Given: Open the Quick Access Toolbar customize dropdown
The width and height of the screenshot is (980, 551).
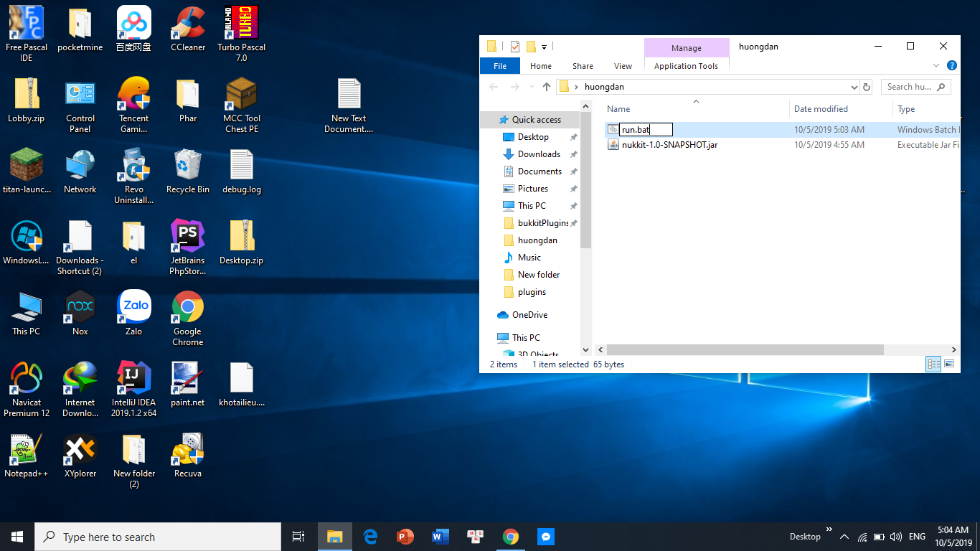Looking at the screenshot, I should (x=544, y=47).
